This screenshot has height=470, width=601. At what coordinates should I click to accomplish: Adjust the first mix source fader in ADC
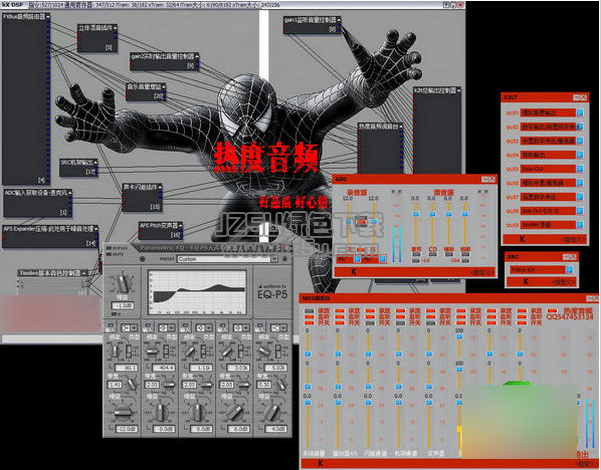[415, 214]
